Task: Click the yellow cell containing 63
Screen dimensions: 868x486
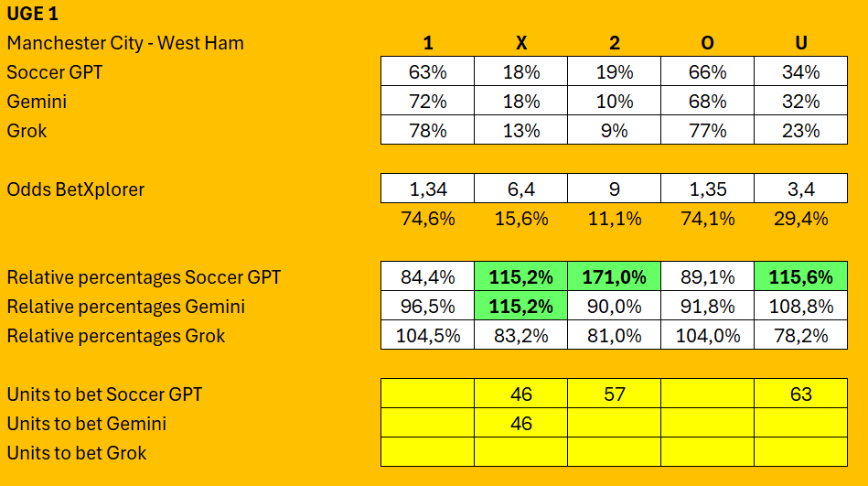Action: (800, 394)
